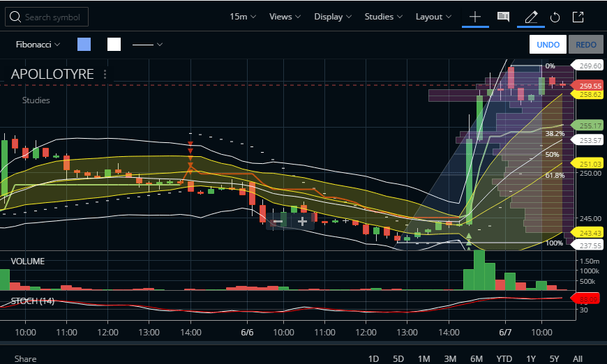This screenshot has width=607, height=364.
Task: Open the Views dropdown menu
Action: tap(285, 17)
